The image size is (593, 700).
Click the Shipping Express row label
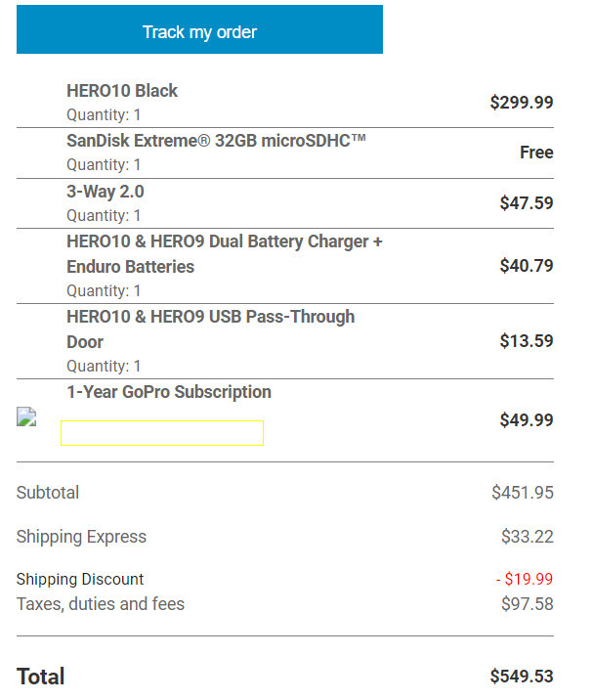[x=81, y=537]
